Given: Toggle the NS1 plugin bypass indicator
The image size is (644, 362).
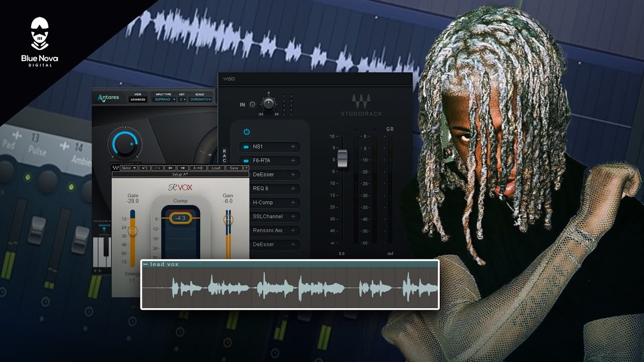Looking at the screenshot, I should (x=246, y=147).
